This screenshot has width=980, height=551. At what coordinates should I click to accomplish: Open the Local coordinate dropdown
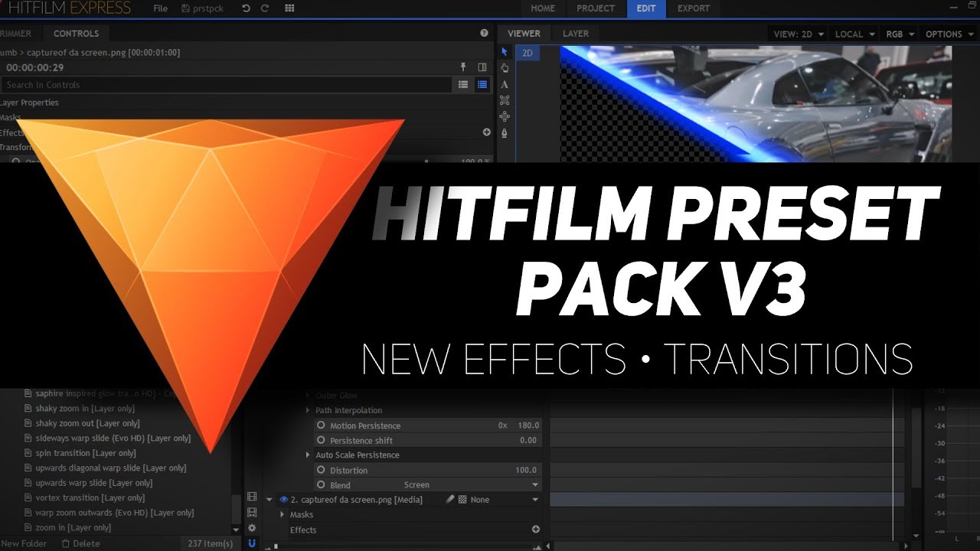pyautogui.click(x=854, y=34)
